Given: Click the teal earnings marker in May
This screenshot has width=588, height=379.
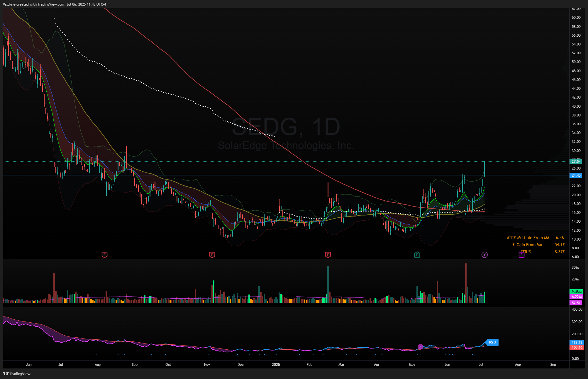Looking at the screenshot, I should [x=417, y=255].
